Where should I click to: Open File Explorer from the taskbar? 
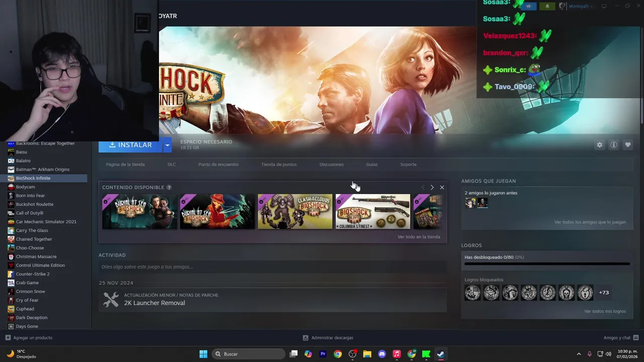click(x=367, y=354)
